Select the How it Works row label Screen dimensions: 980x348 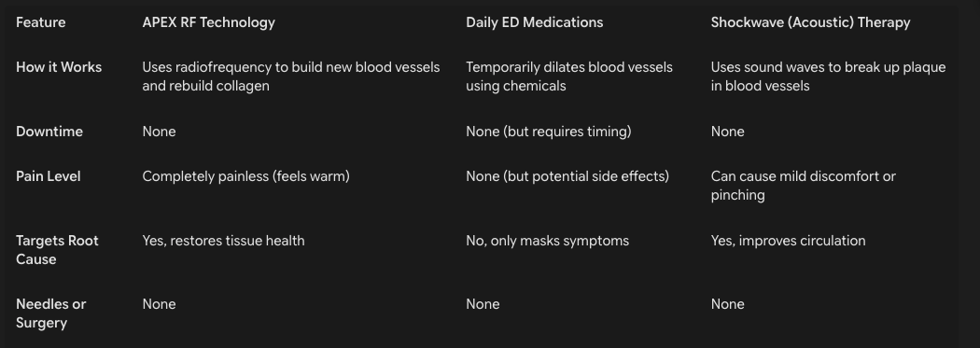(x=59, y=67)
